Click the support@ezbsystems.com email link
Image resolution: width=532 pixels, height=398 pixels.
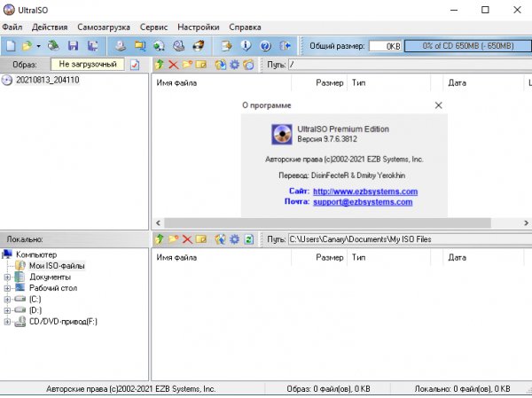(363, 202)
